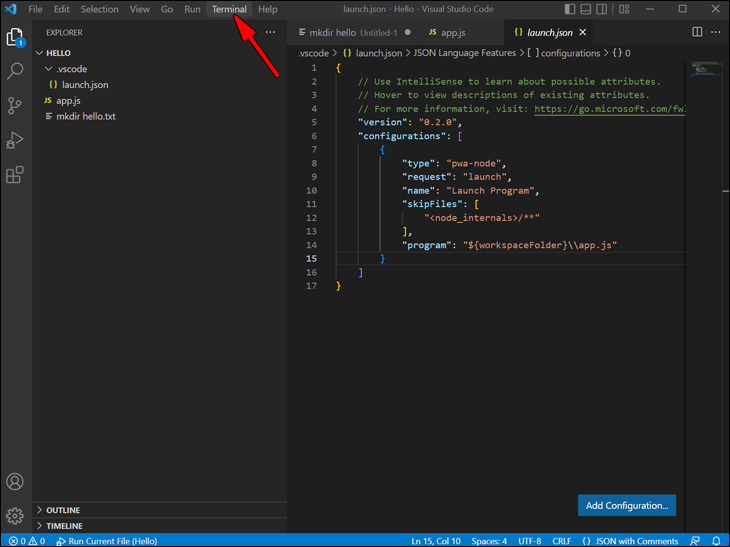Open mkdir hello.txt in Explorer
Screen dimensions: 730x547
(x=85, y=117)
